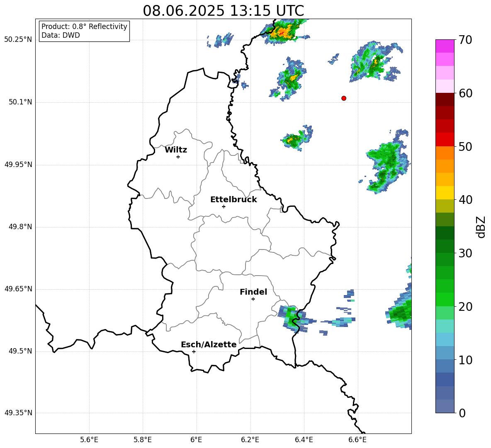Pick the slate blue bottom colorbar swatch
This screenshot has width=491, height=448.
pos(445,406)
